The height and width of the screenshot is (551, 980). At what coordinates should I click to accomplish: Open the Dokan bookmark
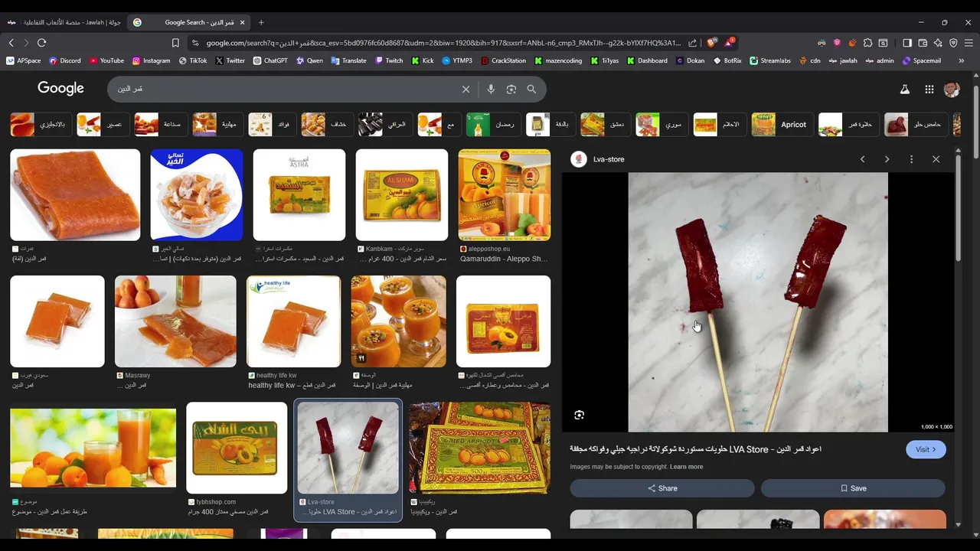pos(690,60)
